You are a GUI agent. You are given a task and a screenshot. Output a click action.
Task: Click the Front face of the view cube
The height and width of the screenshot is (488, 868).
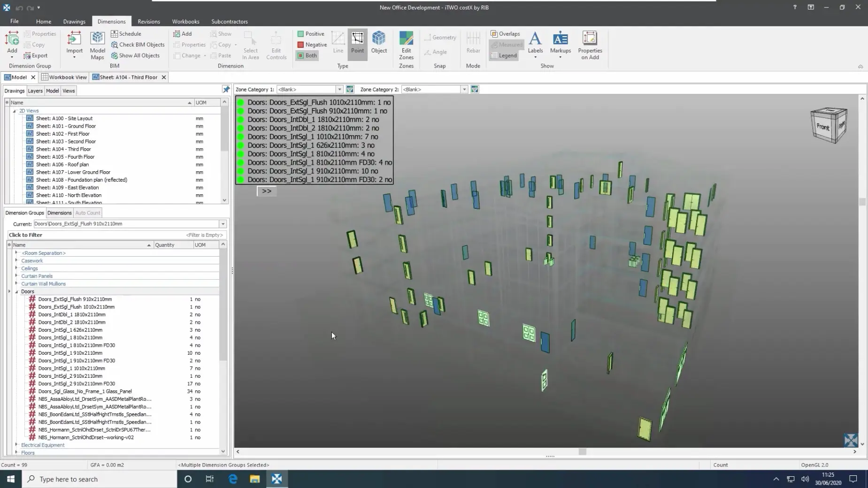click(x=822, y=127)
